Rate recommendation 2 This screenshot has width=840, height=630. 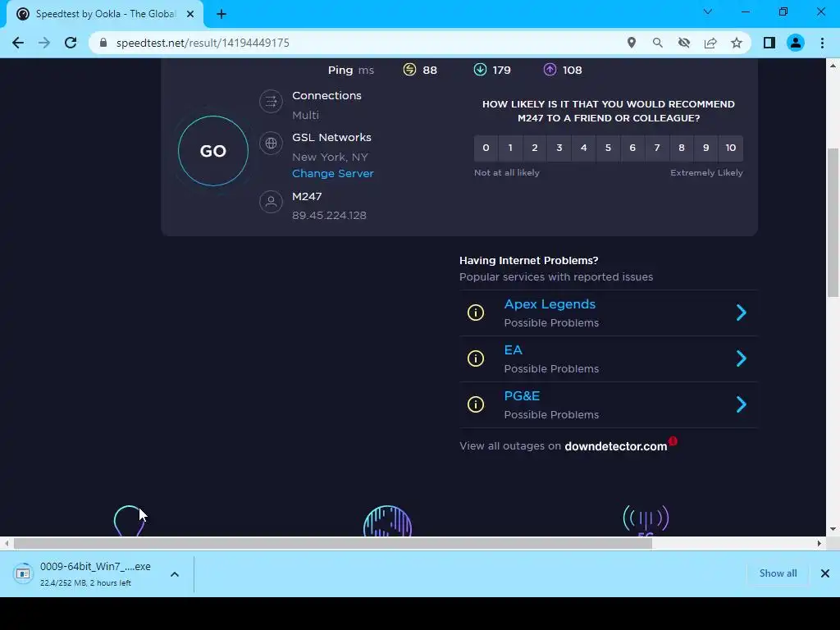535,148
